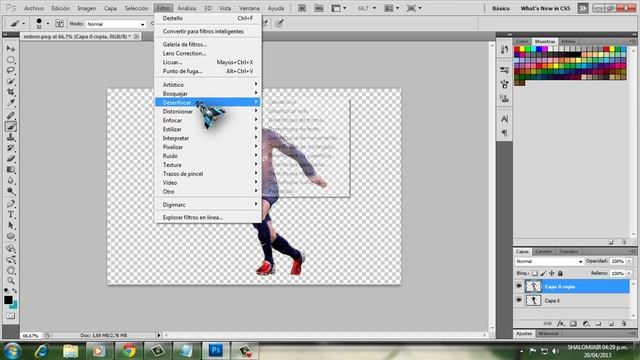Select the Horizontal Type tool
Image resolution: width=640 pixels, height=360 pixels.
[x=11, y=214]
